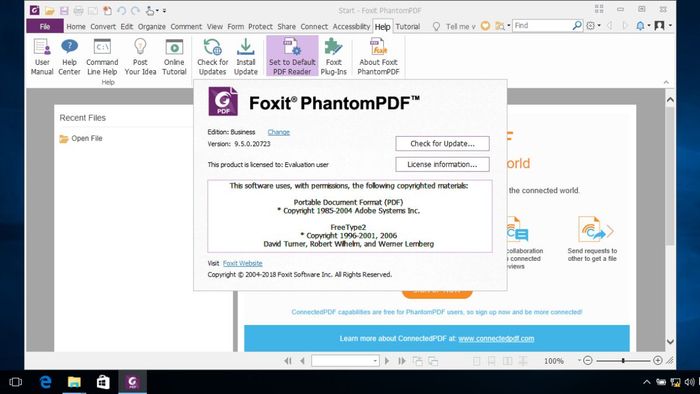Switch to the Tutorial tab

pos(408,27)
